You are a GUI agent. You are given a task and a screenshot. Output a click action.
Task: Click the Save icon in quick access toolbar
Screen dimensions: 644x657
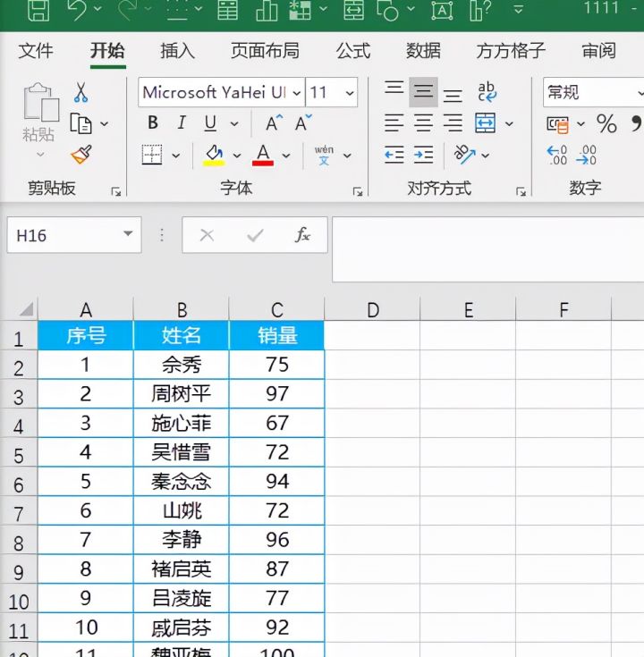click(x=38, y=9)
